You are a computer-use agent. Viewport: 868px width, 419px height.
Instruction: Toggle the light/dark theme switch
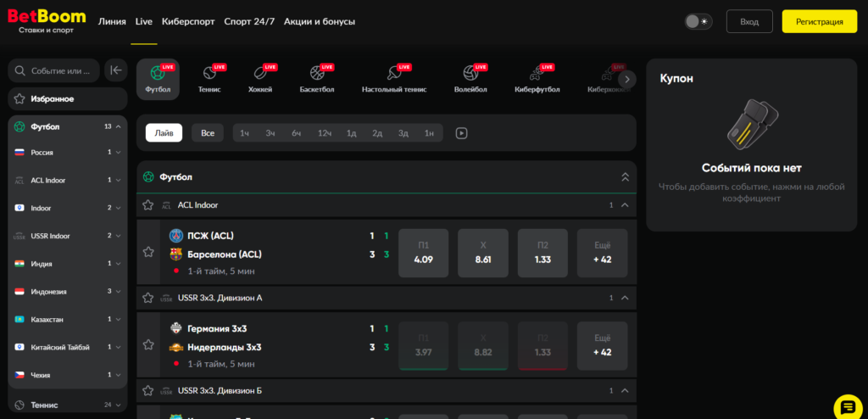coord(698,21)
